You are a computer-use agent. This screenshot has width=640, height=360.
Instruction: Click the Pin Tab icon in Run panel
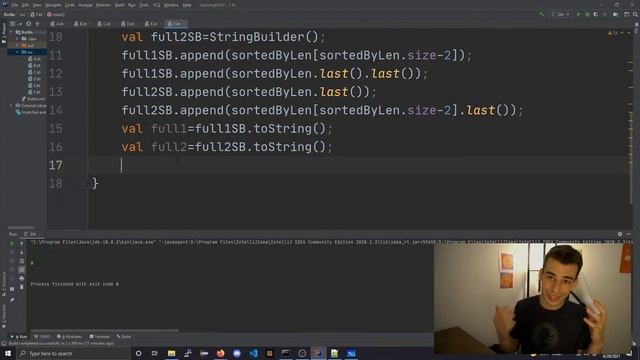pos(12,300)
